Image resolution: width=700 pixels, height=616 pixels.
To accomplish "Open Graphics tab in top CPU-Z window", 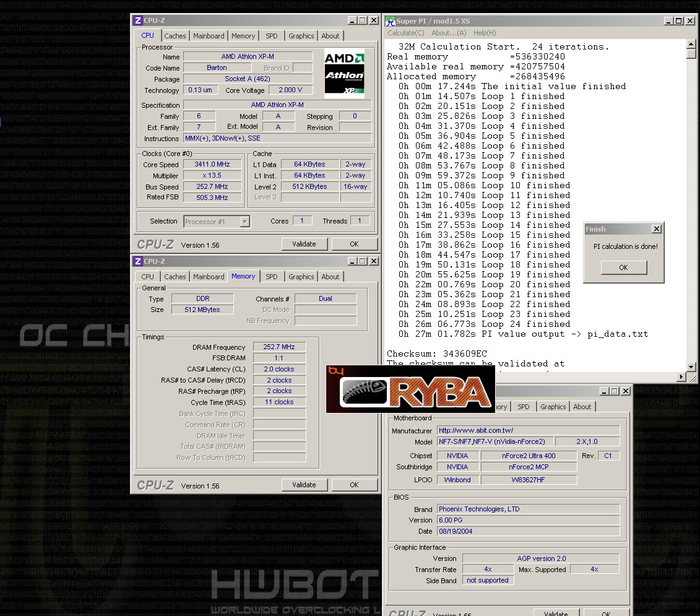I will coord(301,36).
